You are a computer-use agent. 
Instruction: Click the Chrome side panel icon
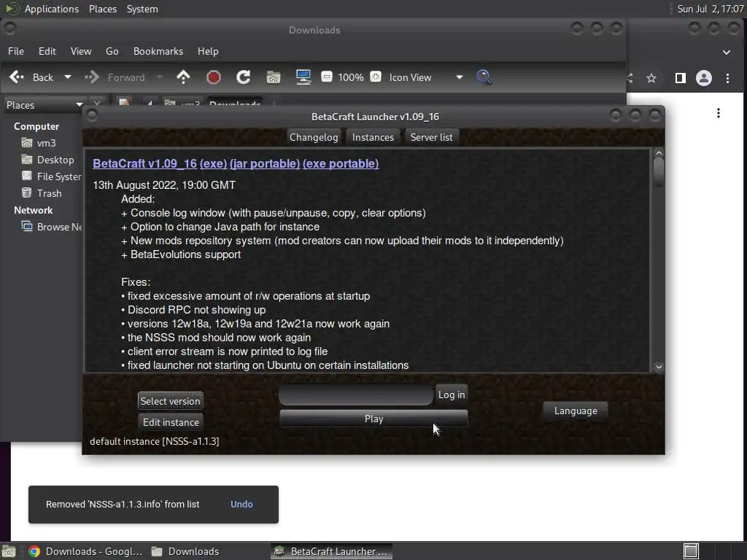click(x=681, y=78)
